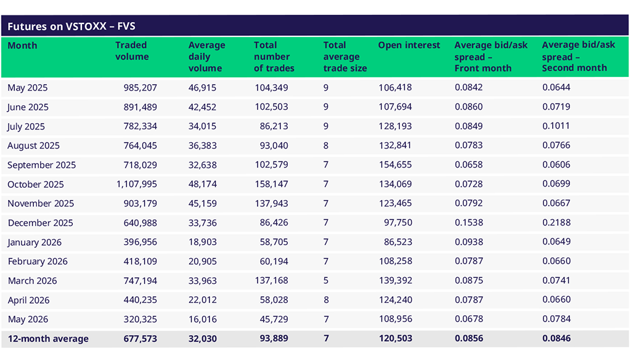Select number of trades 93,040

[x=274, y=145]
